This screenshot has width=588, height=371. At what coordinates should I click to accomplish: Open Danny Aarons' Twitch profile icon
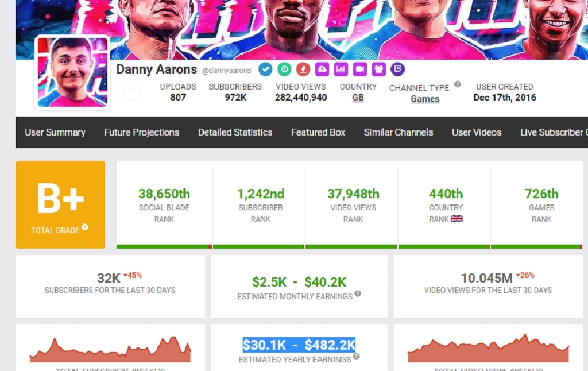397,69
